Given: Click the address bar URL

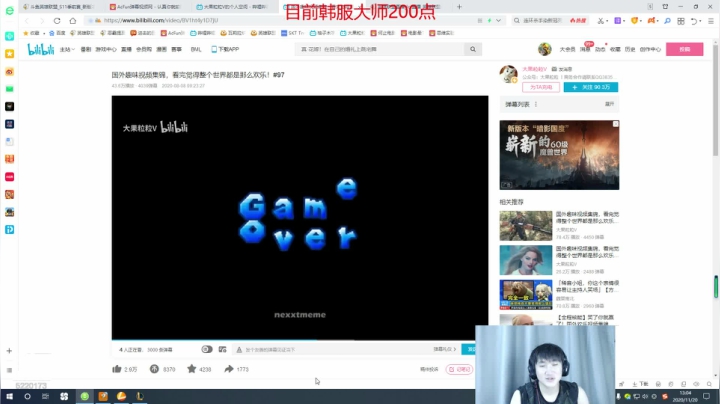Looking at the screenshot, I should point(161,20).
